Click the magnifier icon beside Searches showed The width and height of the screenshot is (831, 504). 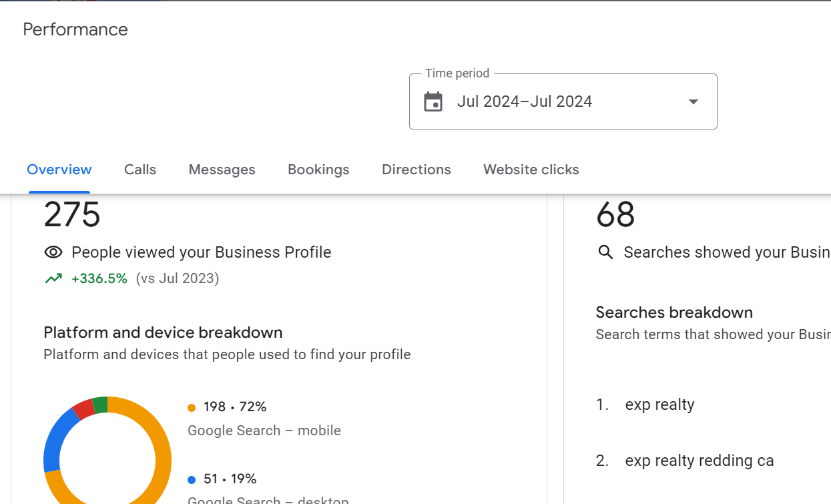coord(605,252)
